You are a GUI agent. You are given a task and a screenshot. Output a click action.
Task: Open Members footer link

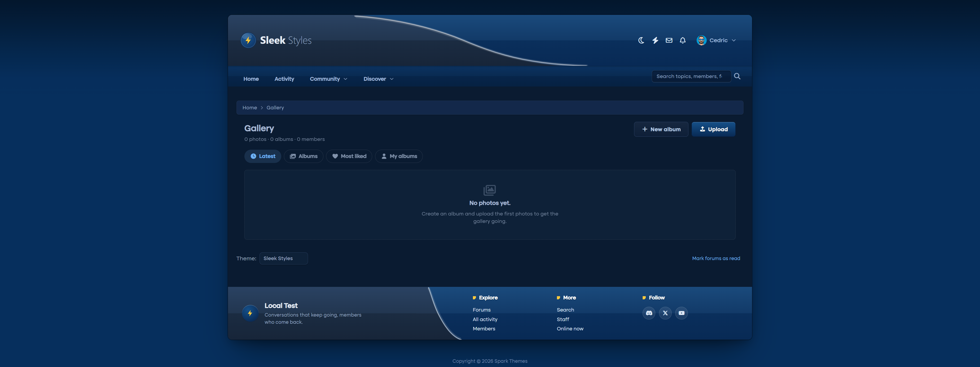pos(484,329)
